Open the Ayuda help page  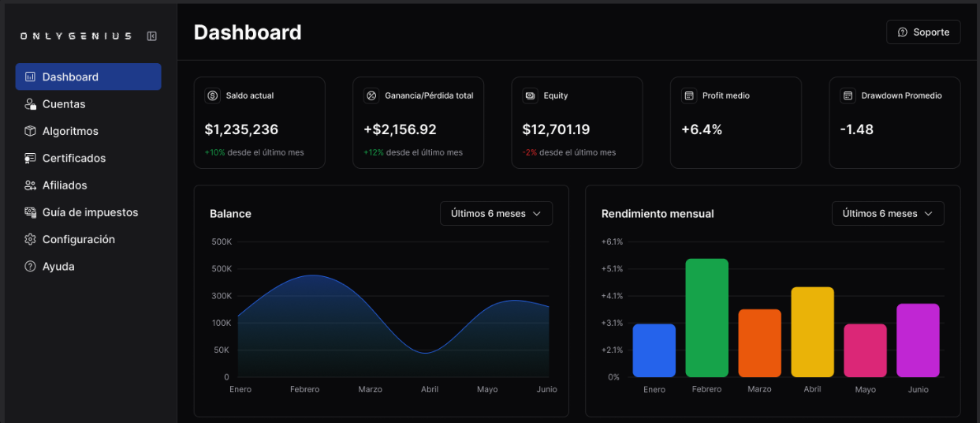pyautogui.click(x=88, y=267)
